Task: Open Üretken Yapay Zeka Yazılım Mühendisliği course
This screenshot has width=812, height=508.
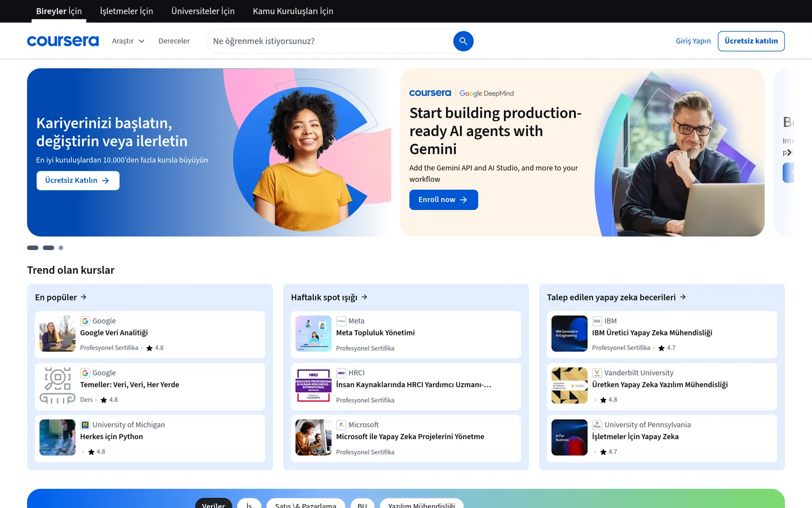Action: coord(660,385)
